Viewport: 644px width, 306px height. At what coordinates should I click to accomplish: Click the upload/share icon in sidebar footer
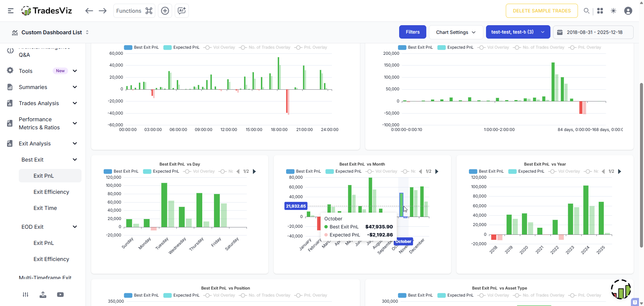43,295
